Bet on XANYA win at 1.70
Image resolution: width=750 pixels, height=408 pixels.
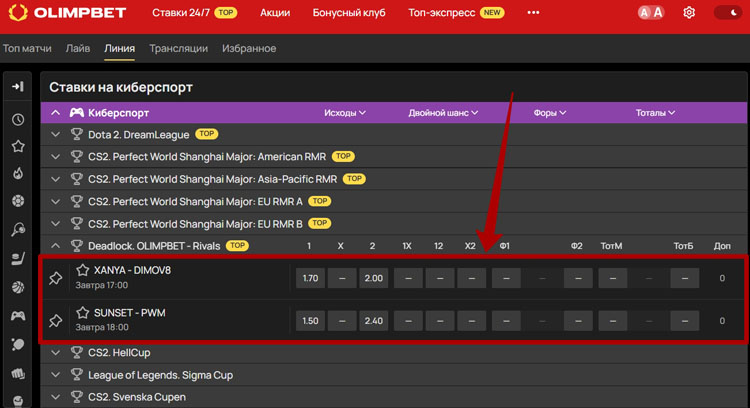pos(310,278)
